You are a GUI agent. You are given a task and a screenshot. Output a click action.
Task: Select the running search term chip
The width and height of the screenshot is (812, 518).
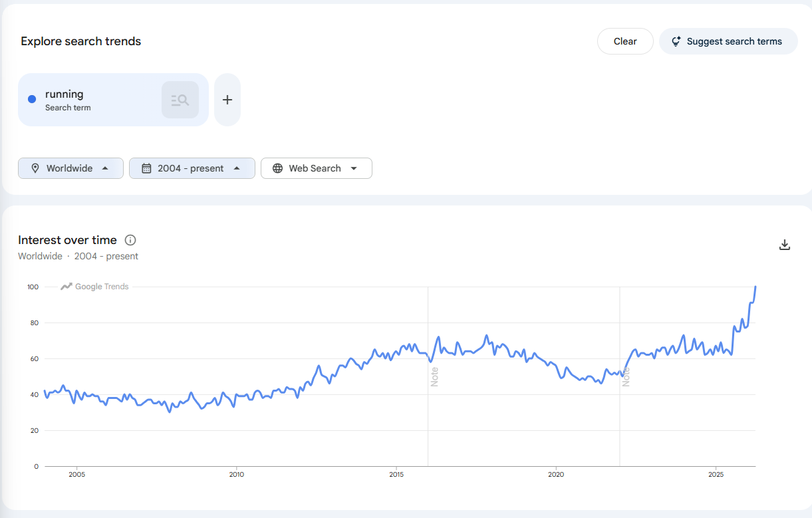[113, 100]
